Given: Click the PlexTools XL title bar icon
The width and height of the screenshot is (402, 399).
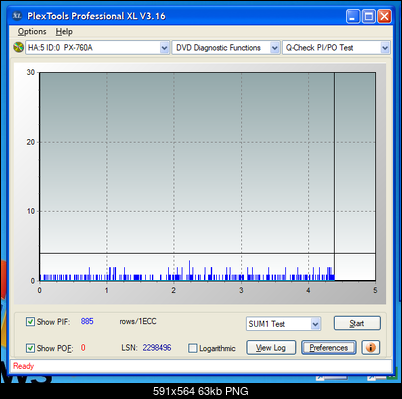Looking at the screenshot, I should click(17, 15).
